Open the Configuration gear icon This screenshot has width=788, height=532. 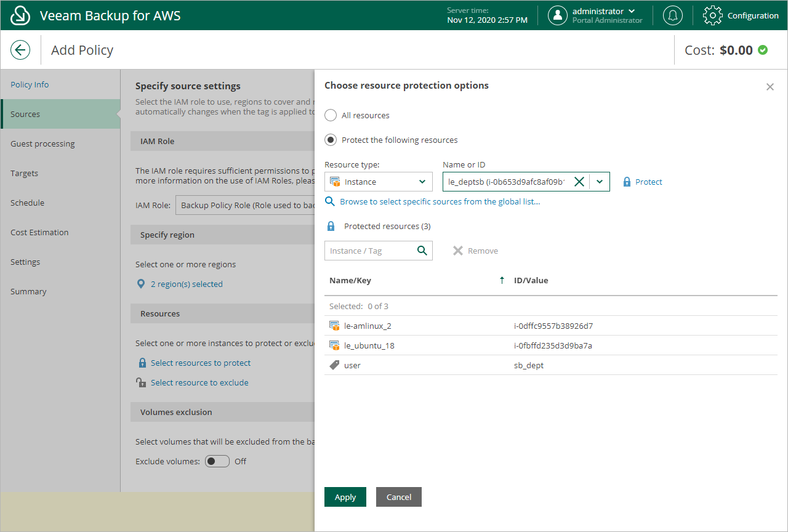point(712,15)
